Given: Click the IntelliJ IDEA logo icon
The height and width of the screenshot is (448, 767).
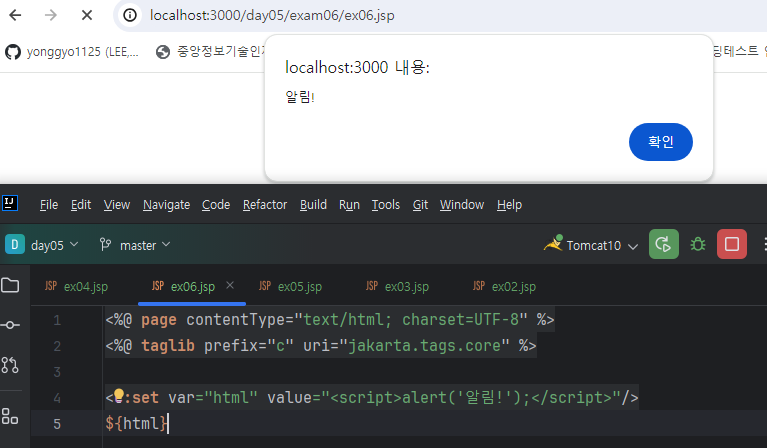Looking at the screenshot, I should [x=10, y=203].
